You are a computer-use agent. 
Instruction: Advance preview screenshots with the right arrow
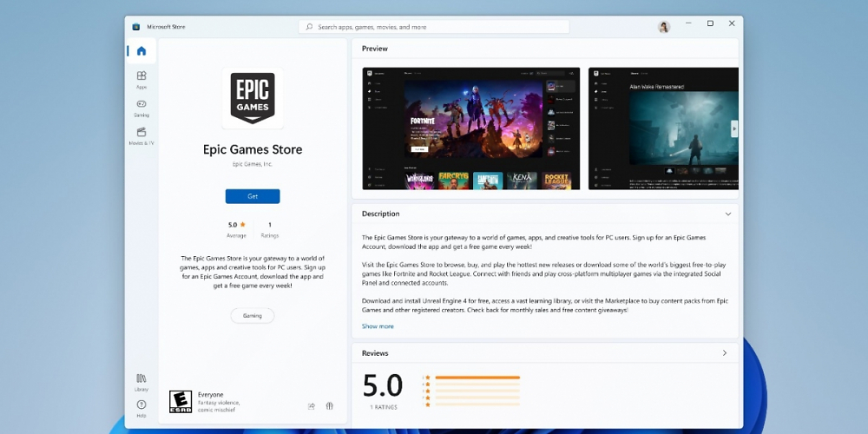(x=734, y=129)
